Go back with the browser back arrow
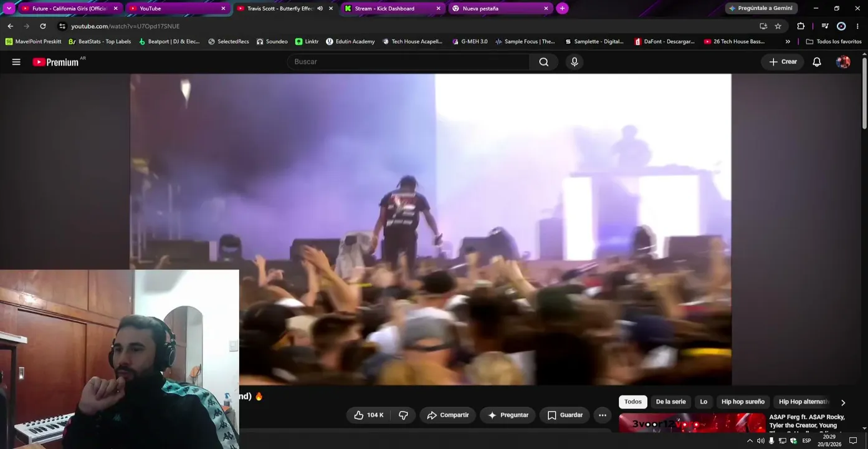This screenshot has height=449, width=868. (10, 26)
